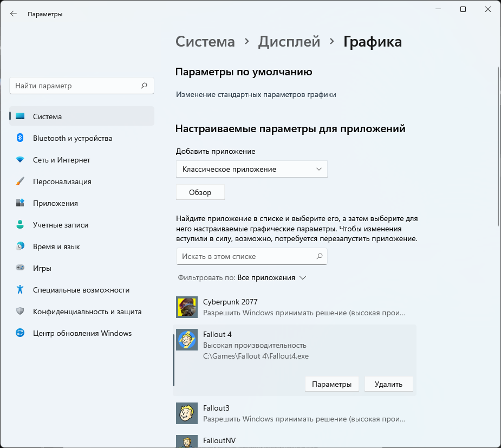Go to Система in breadcrumb

[x=205, y=42]
